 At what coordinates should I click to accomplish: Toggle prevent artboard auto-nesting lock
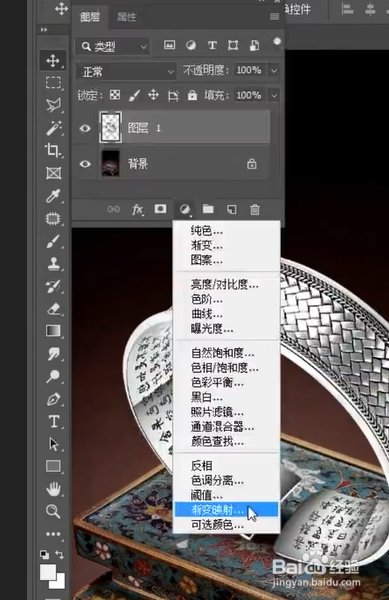173,95
